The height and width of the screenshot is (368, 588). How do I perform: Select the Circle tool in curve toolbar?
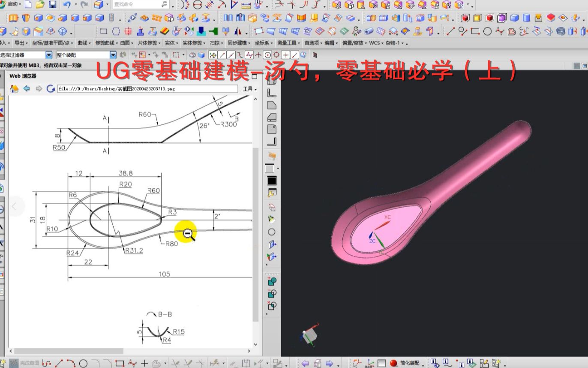tap(487, 31)
